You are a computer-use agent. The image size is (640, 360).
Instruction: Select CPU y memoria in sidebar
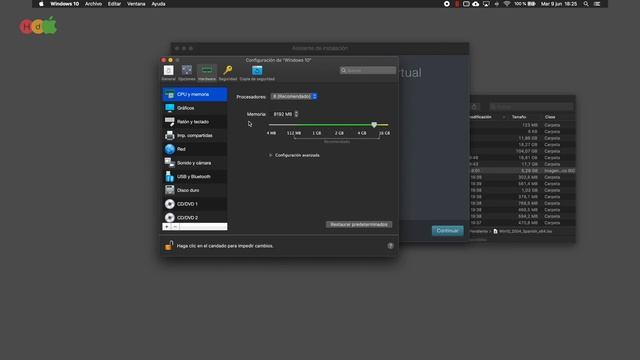tap(195, 94)
